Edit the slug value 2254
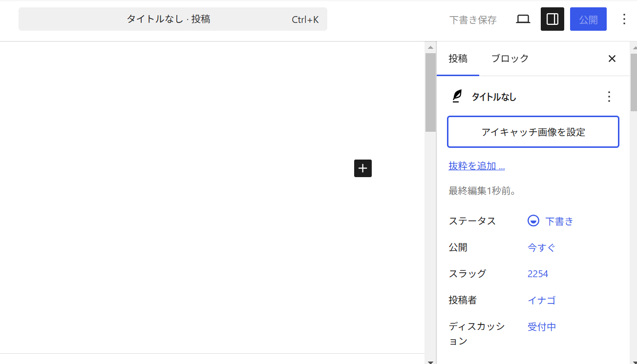Image resolution: width=637 pixels, height=364 pixels. click(537, 274)
